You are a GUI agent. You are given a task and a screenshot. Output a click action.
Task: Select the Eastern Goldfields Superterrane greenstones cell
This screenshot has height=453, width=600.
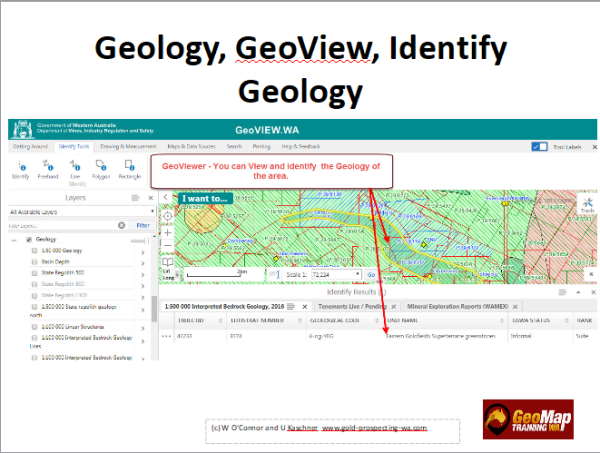click(x=440, y=336)
